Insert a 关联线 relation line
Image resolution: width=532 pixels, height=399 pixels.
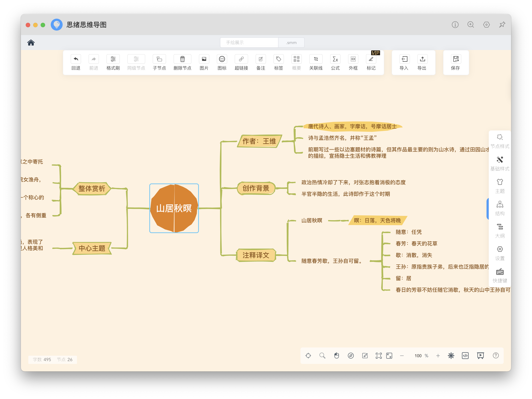click(316, 63)
